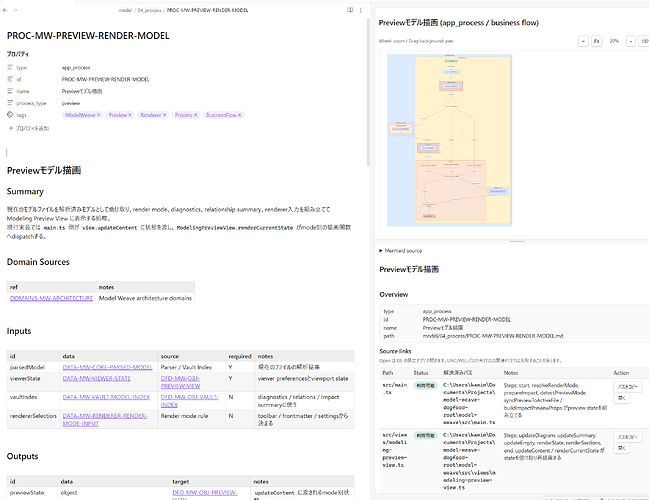
Task: Open the model breadcrumb folder
Action: click(125, 10)
